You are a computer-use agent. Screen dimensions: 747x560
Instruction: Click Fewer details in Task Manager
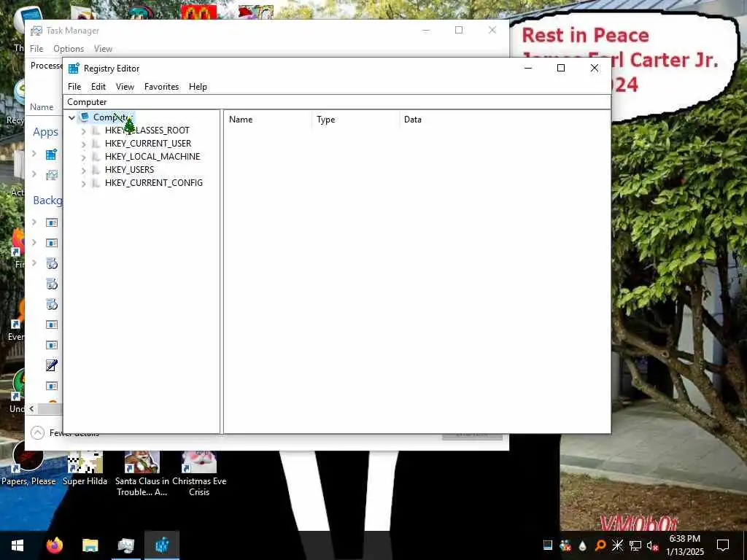pyautogui.click(x=64, y=433)
